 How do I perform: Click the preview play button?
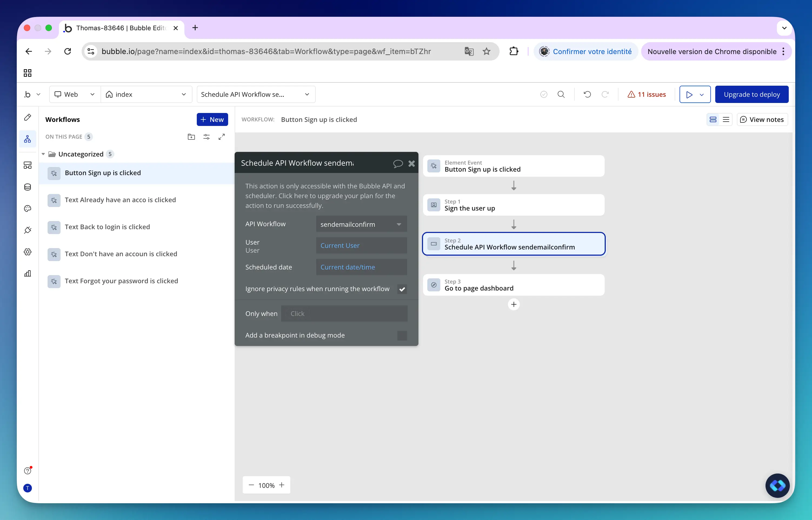[689, 94]
